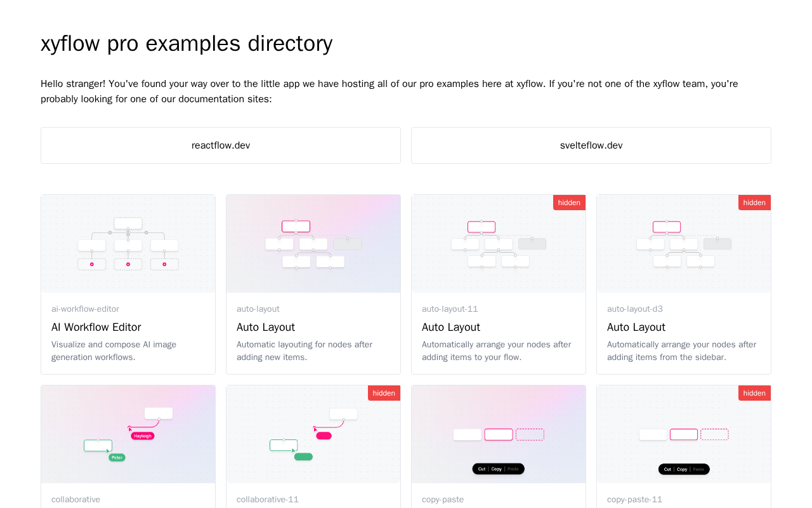This screenshot has width=812, height=508.
Task: Click the Auto Layout title under auto-layout-11
Action: (x=451, y=327)
